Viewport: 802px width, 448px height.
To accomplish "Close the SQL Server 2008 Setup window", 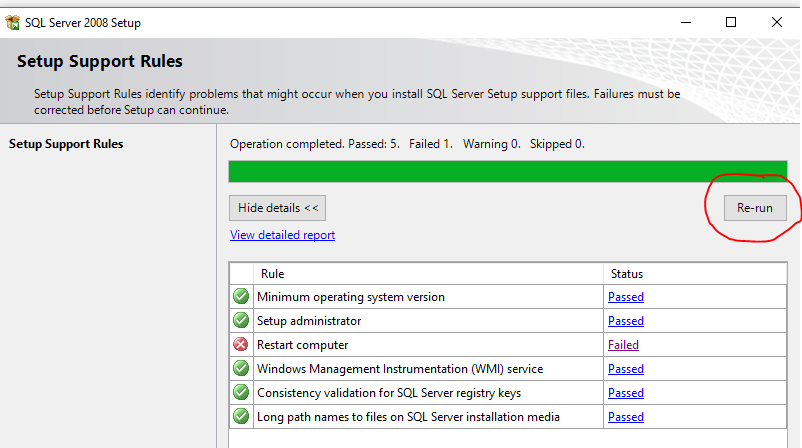I will pyautogui.click(x=776, y=23).
